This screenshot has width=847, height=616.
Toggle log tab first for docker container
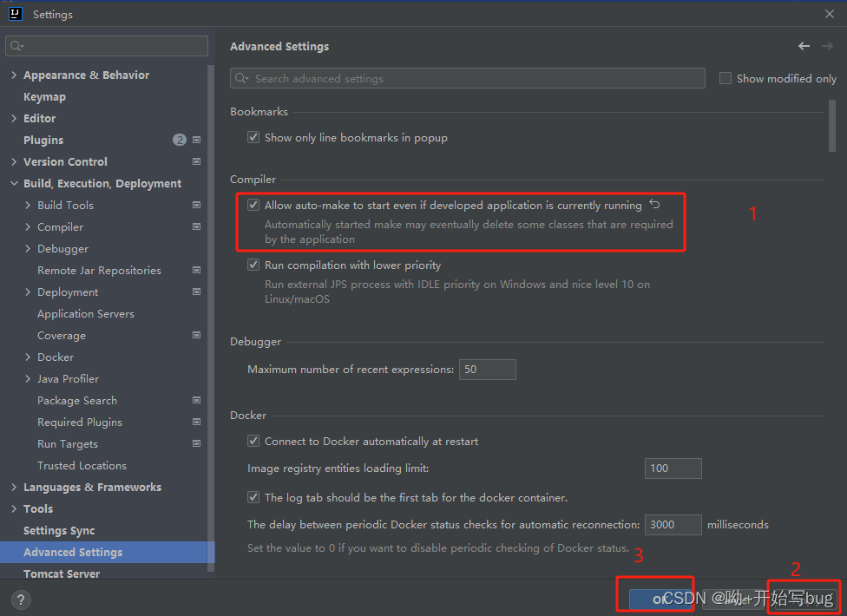point(253,497)
